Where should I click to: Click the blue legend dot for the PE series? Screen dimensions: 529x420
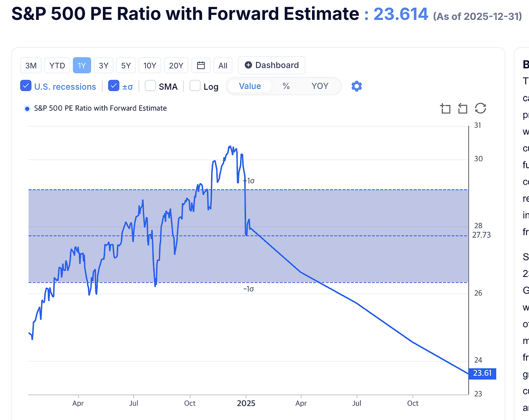tap(27, 108)
